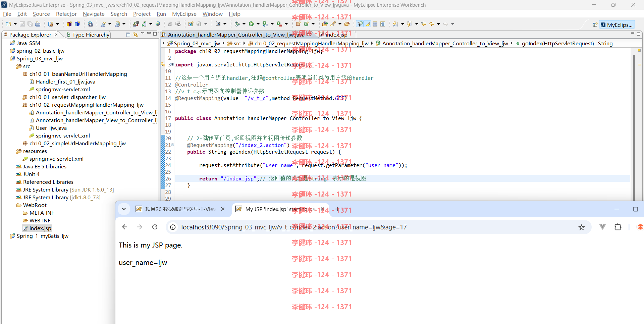This screenshot has width=644, height=324.
Task: Click the Previous Annotation toolbar icon
Action: point(409,24)
